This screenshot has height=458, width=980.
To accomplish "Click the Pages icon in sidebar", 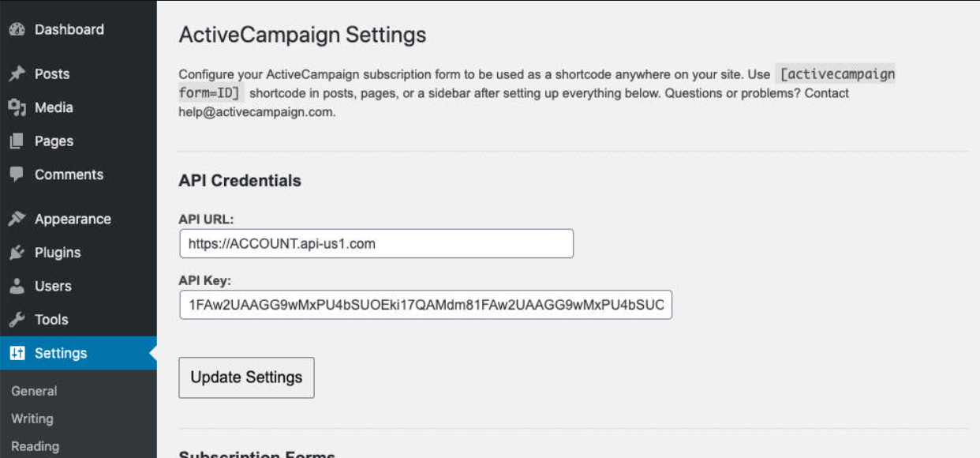I will pos(17,141).
